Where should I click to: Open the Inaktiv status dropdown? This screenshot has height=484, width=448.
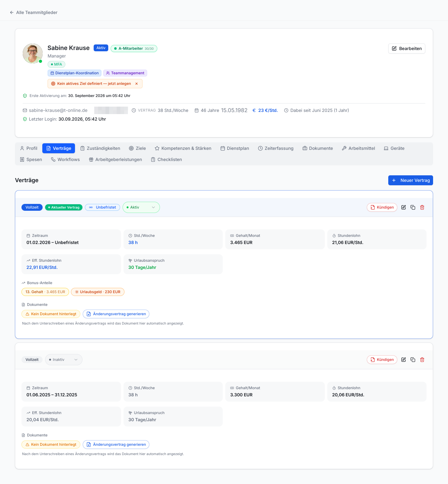pyautogui.click(x=64, y=360)
